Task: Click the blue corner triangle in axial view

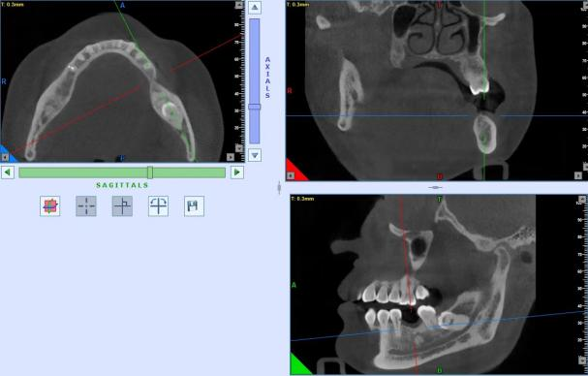Action: tap(8, 155)
